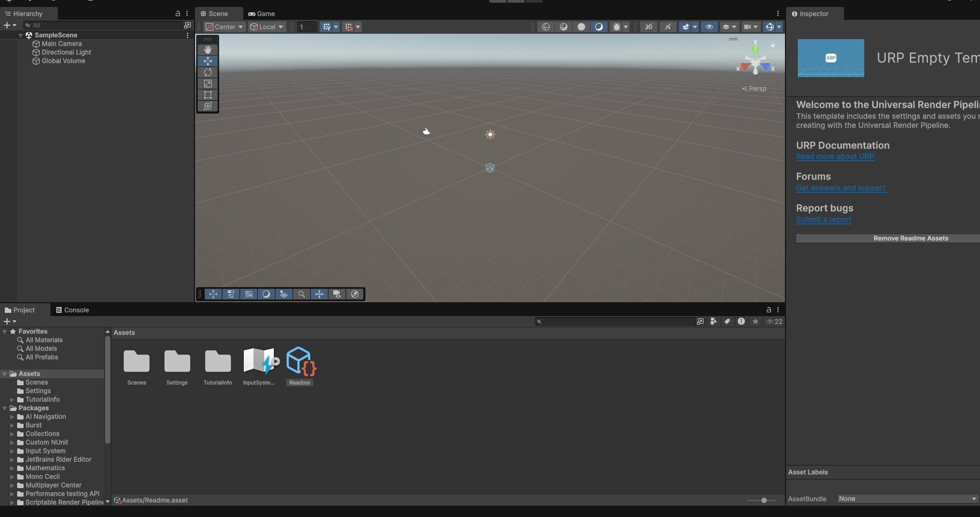This screenshot has height=517, width=980.
Task: Open the render layers dropdown
Action: click(x=729, y=27)
